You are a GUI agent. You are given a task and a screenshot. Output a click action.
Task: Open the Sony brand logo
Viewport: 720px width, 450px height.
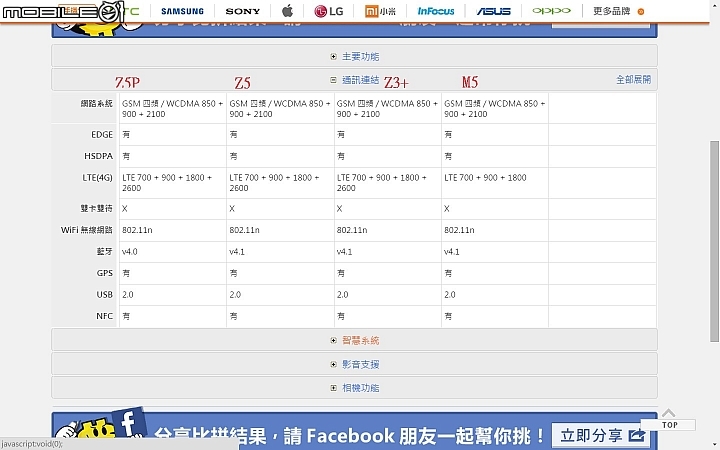(242, 11)
